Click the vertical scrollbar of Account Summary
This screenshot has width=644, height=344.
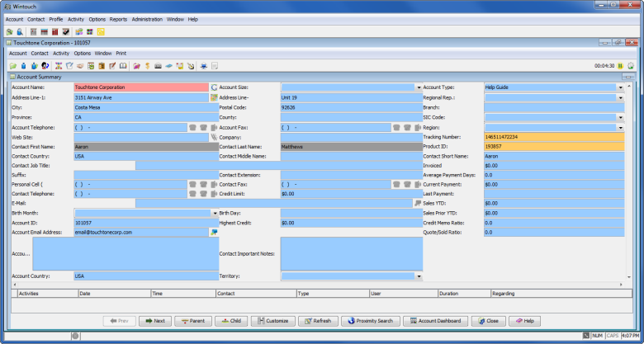(629, 181)
